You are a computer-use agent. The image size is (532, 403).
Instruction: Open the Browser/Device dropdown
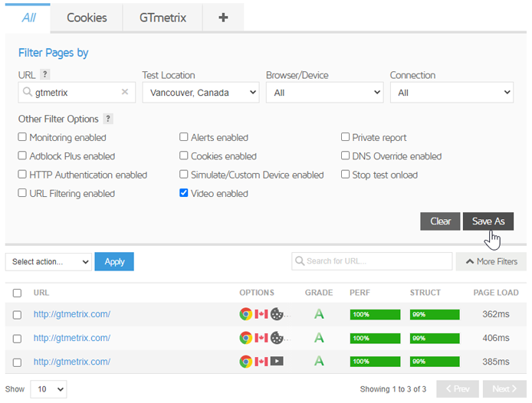pyautogui.click(x=325, y=92)
